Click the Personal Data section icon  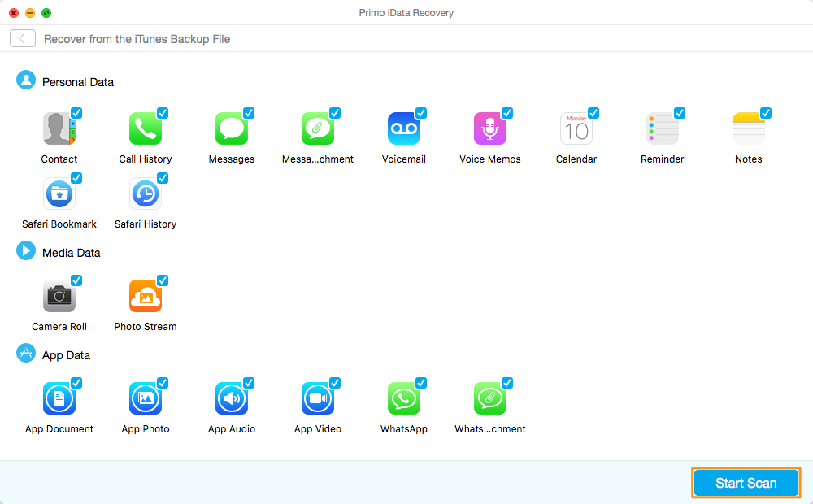pyautogui.click(x=26, y=80)
